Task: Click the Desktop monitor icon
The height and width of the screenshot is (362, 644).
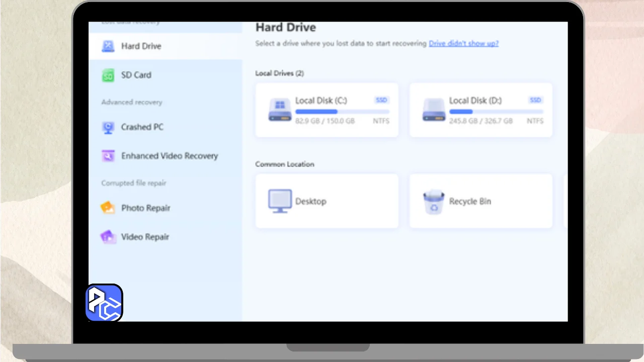Action: pos(280,201)
